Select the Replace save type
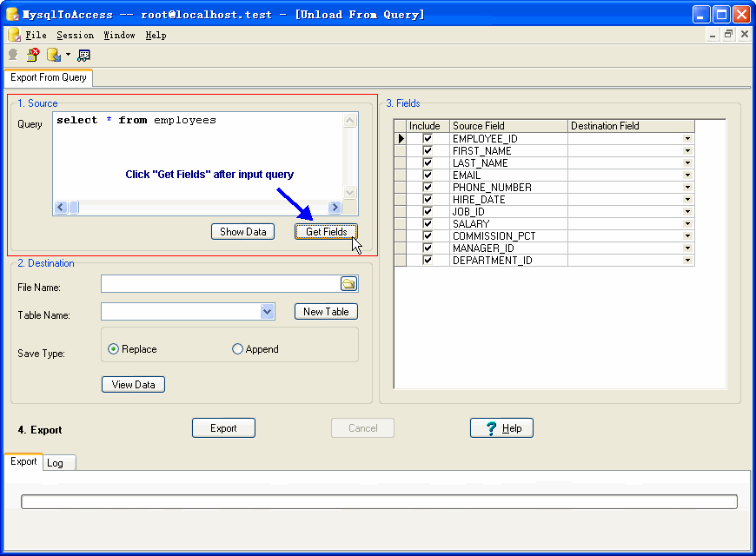Image resolution: width=756 pixels, height=556 pixels. 133,349
